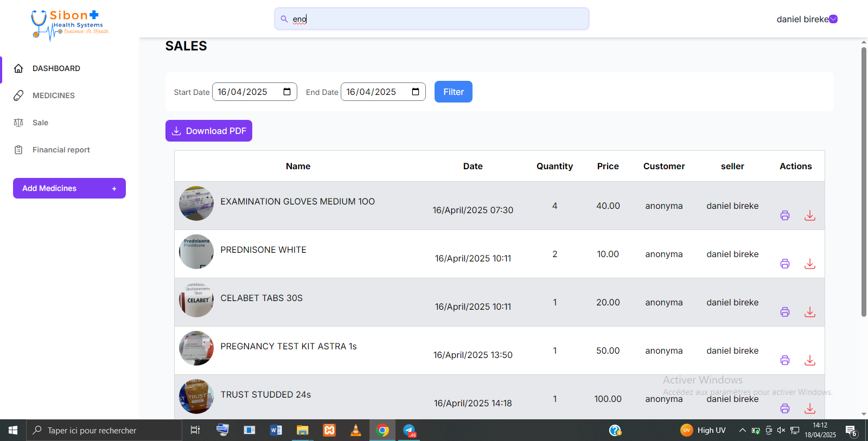Open the Start Date calendar picker

pyautogui.click(x=287, y=92)
